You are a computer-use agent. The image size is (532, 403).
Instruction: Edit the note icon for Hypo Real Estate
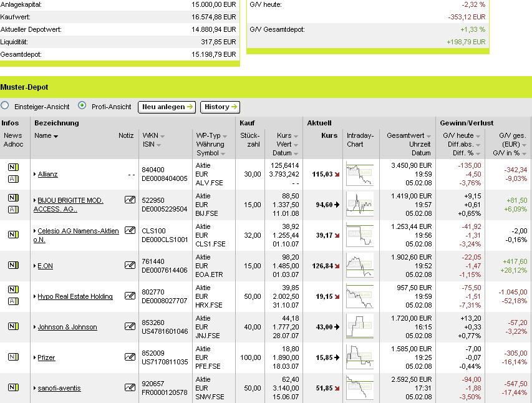click(x=130, y=295)
